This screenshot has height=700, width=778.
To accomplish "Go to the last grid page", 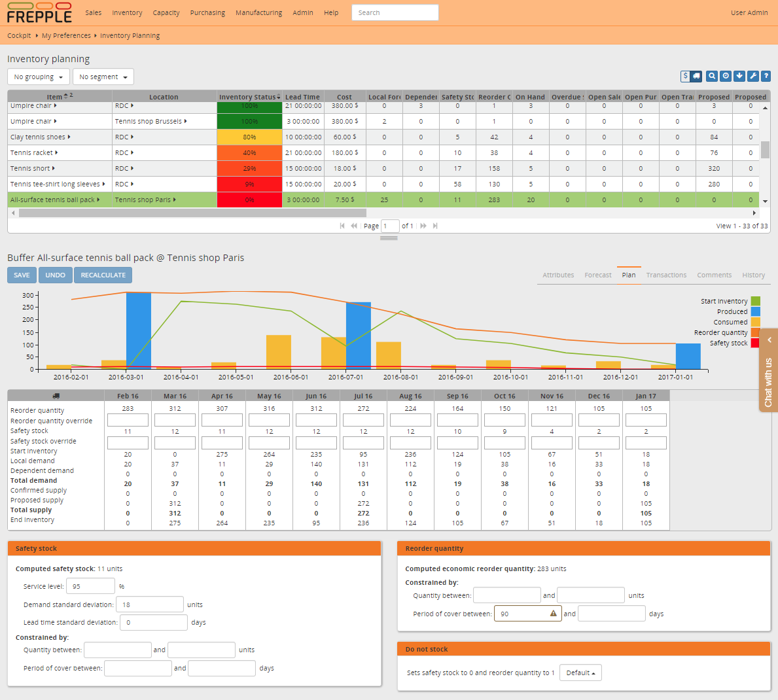I will 435,226.
